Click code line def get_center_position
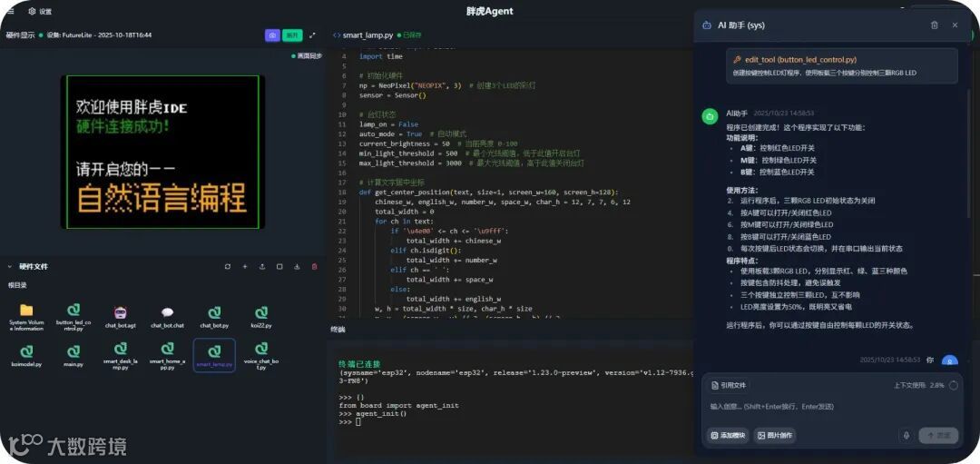Screen dimensions: 980x464 click(488, 193)
